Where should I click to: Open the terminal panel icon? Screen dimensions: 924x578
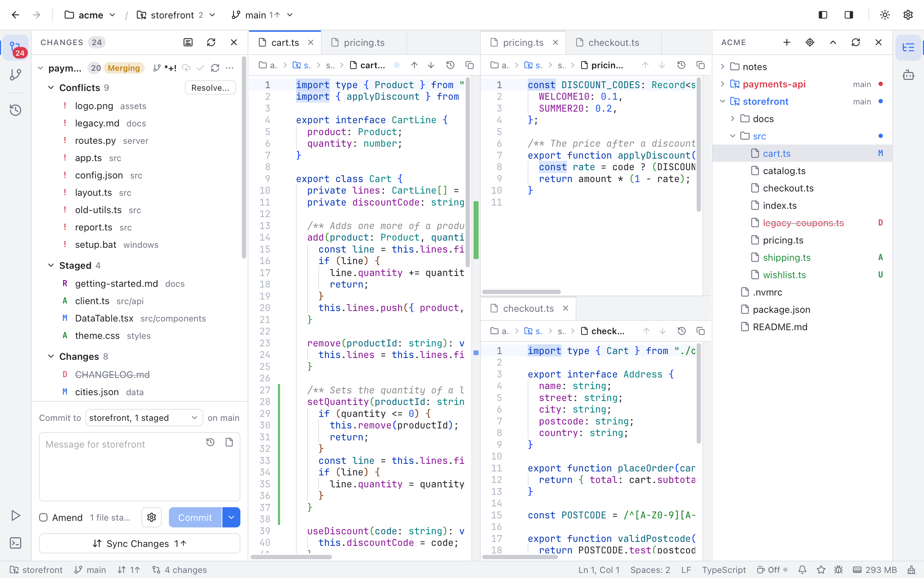(x=16, y=543)
